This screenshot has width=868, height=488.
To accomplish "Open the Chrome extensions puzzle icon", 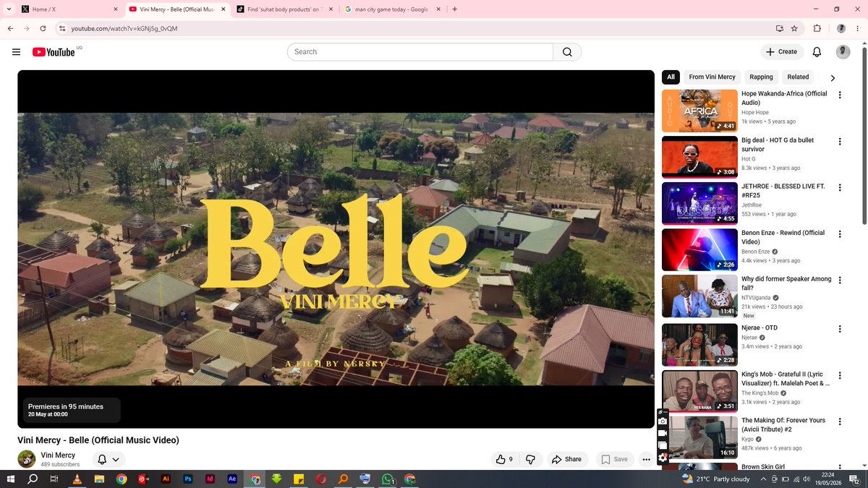I will [x=817, y=28].
